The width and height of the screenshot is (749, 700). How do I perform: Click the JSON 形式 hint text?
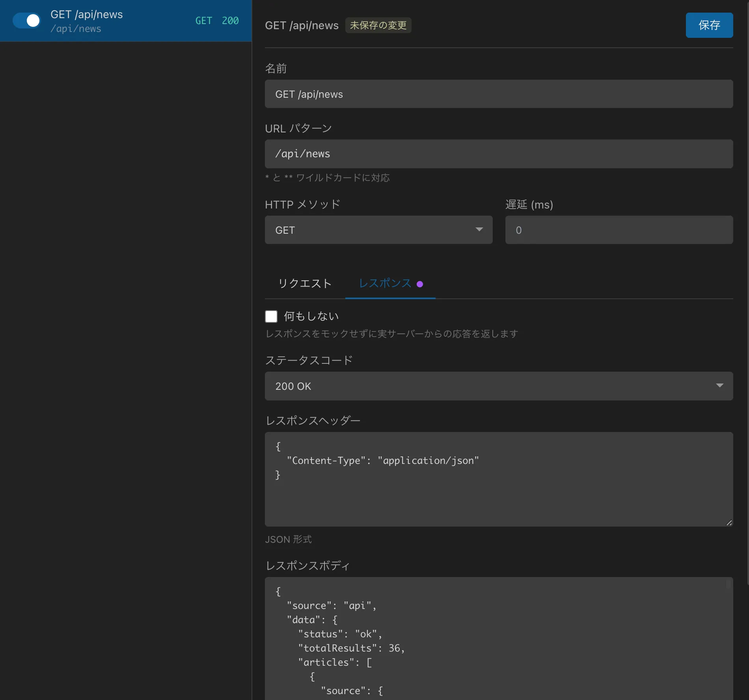(288, 539)
